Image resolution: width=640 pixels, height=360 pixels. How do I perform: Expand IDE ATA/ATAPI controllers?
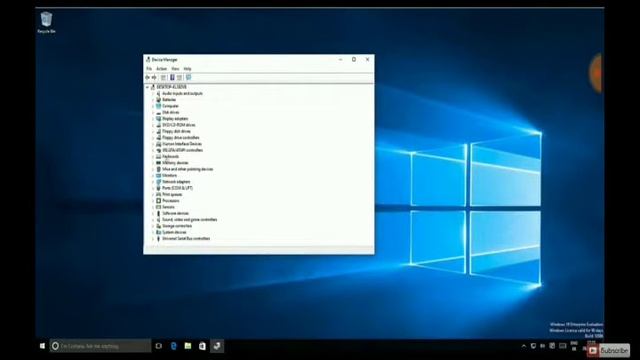coord(153,150)
